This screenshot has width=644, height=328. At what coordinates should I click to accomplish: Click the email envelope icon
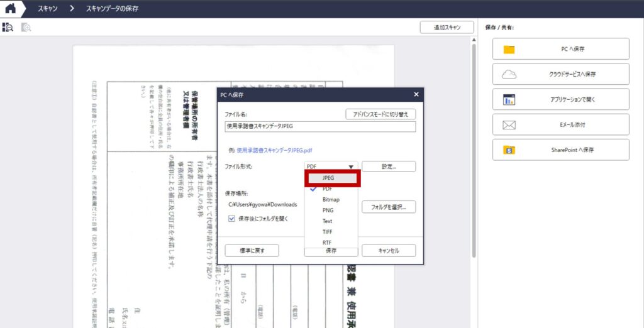pyautogui.click(x=509, y=124)
